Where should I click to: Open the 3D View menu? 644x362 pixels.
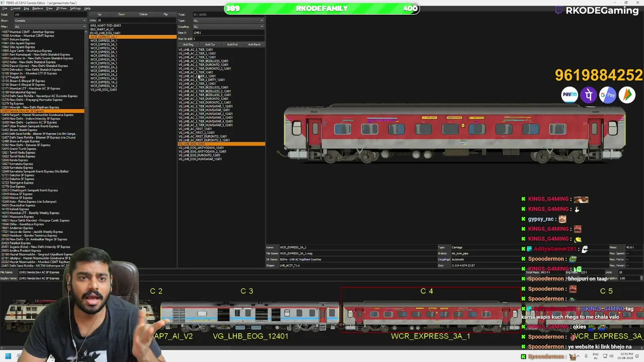coord(61,9)
